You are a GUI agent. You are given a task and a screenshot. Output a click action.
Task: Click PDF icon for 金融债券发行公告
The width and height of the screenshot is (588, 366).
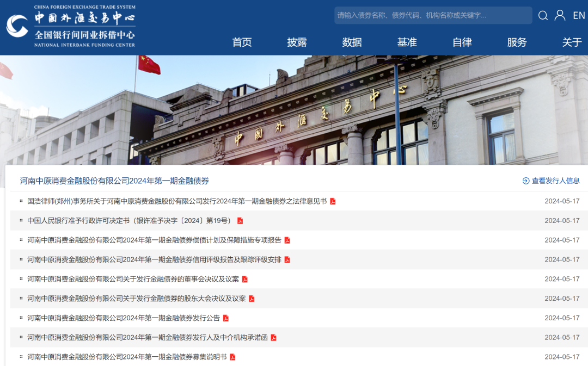coord(226,319)
